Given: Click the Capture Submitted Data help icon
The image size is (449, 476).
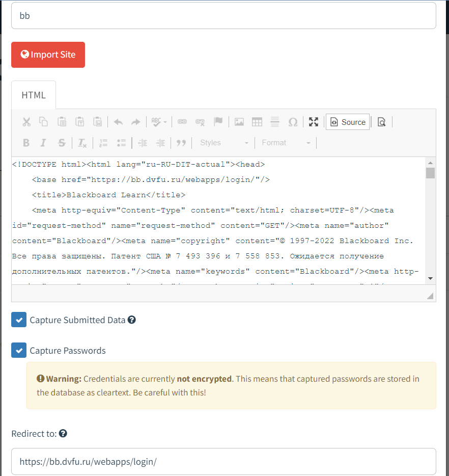Looking at the screenshot, I should coord(131,320).
